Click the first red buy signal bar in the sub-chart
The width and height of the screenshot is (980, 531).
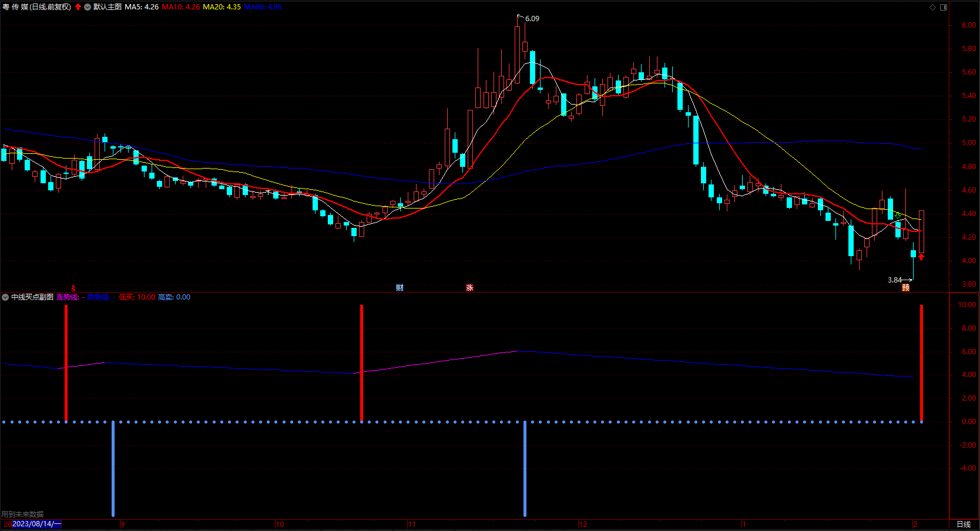[x=66, y=364]
